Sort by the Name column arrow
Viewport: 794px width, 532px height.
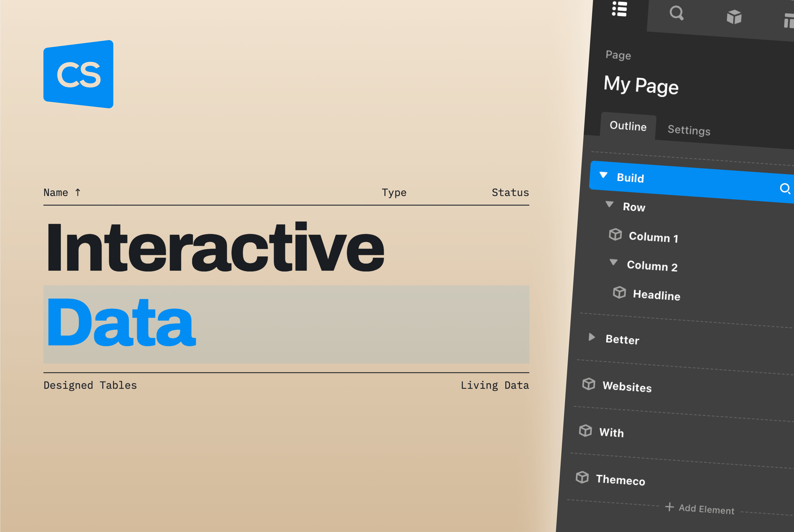[x=78, y=192]
